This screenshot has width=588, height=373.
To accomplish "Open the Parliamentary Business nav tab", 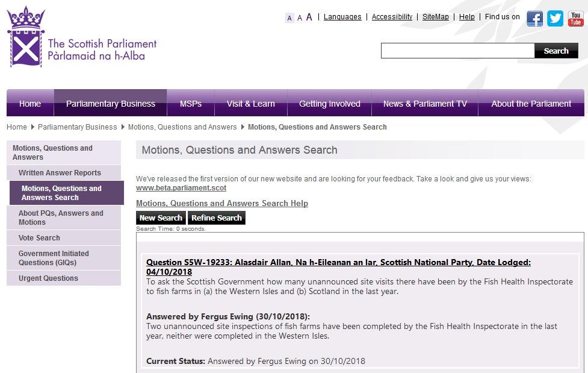I will [110, 104].
